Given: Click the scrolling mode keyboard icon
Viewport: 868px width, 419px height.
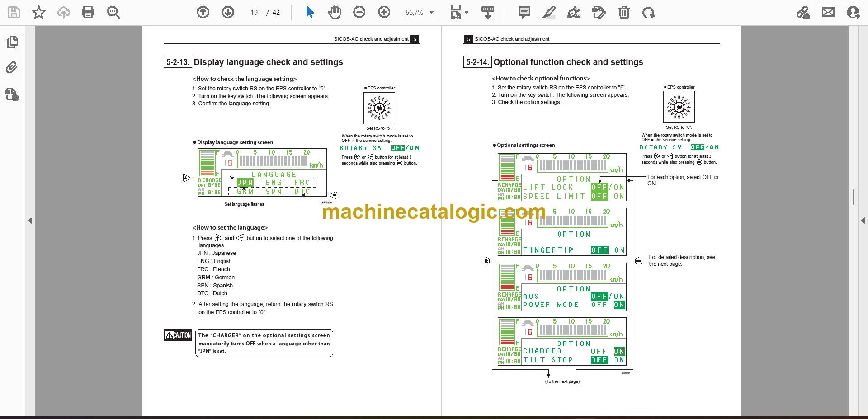Looking at the screenshot, I should (487, 12).
